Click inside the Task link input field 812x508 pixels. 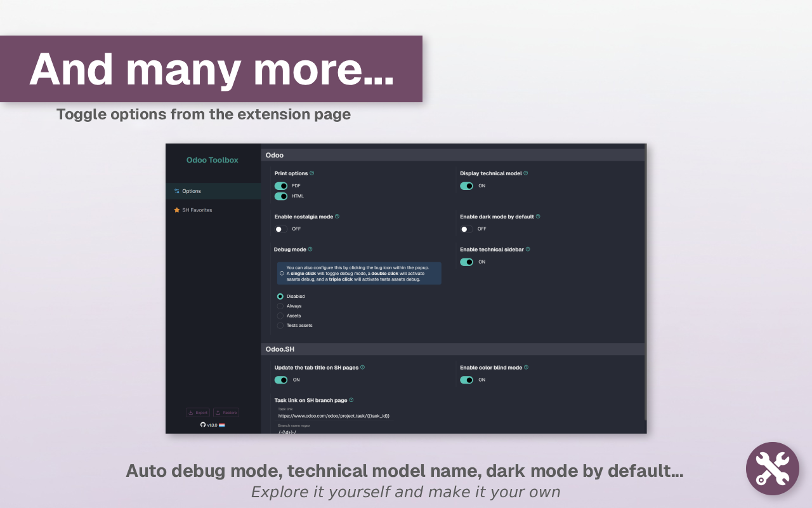point(333,415)
